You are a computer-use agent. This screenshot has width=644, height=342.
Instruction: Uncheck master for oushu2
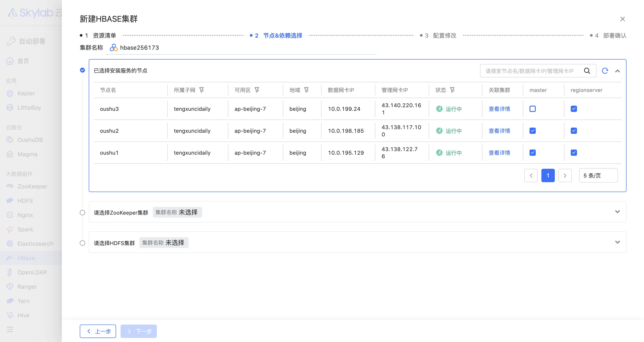click(532, 131)
